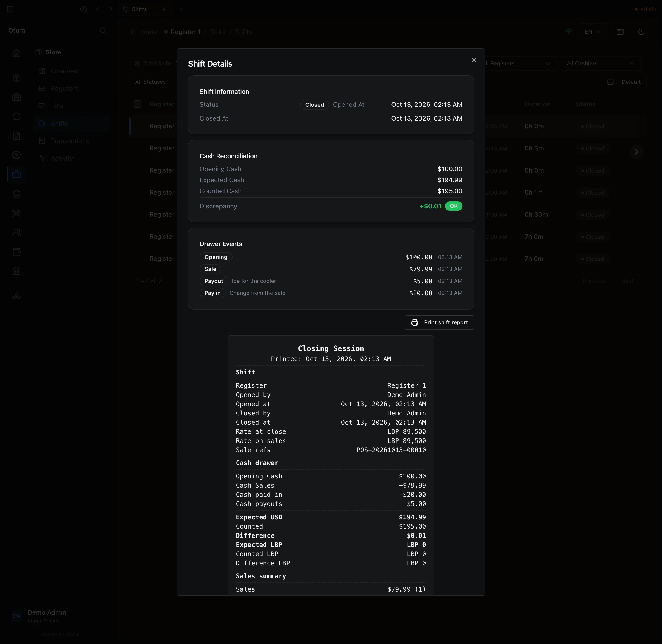Open search in the sidebar
The height and width of the screenshot is (644, 662).
(103, 31)
